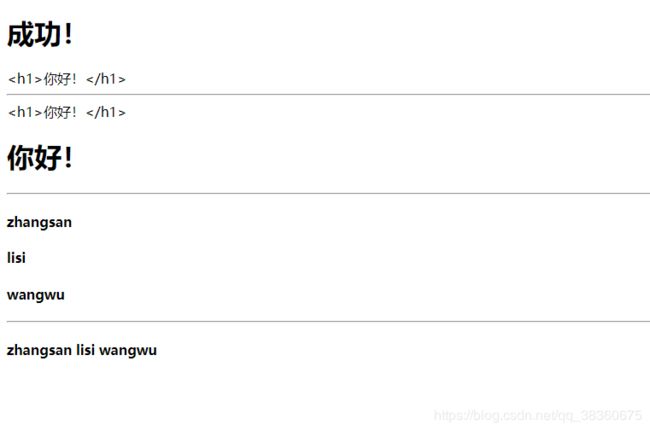
Task: Click the horizontal rule between the two <h1> lines
Action: click(x=328, y=94)
